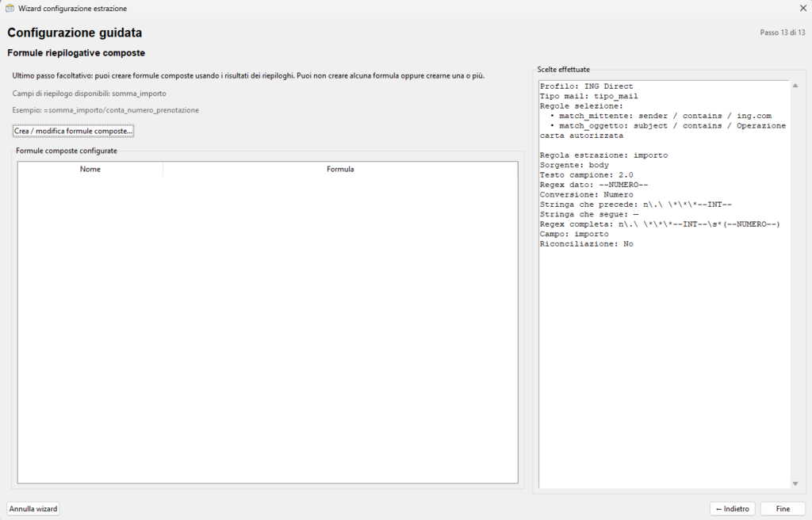Click the 'Regex completa' line
This screenshot has width=812, height=520.
point(660,224)
